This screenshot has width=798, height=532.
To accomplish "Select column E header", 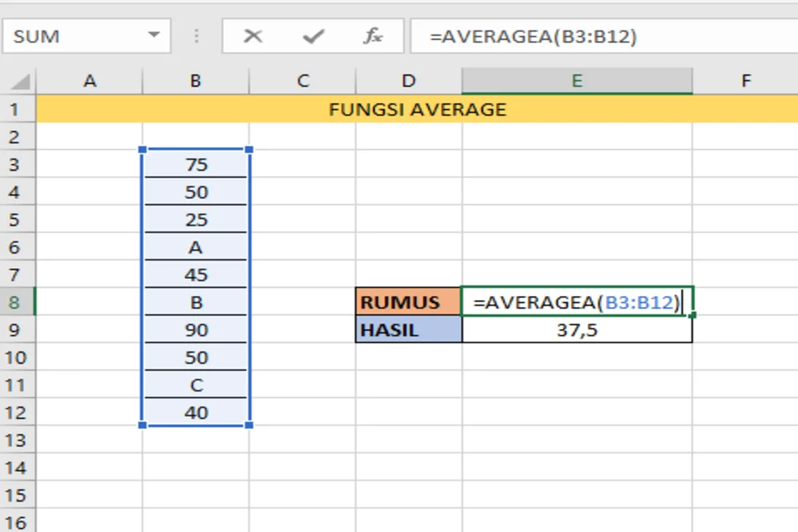I will (x=577, y=81).
